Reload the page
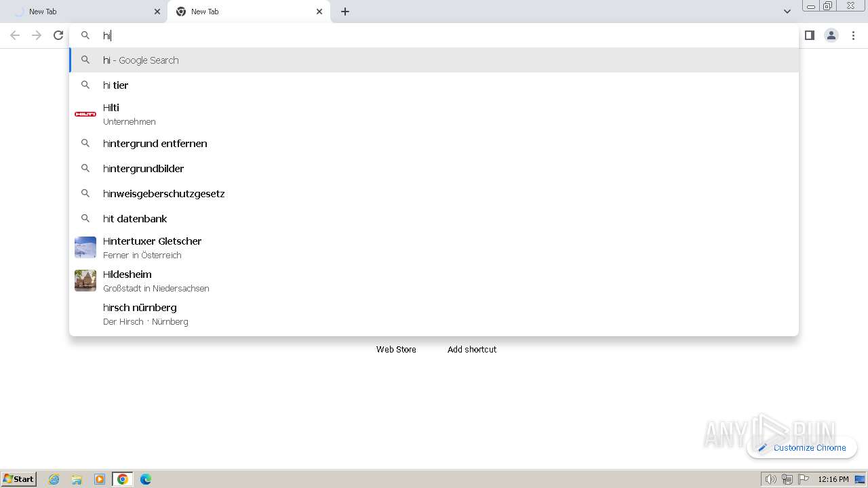This screenshot has height=488, width=868. (58, 35)
